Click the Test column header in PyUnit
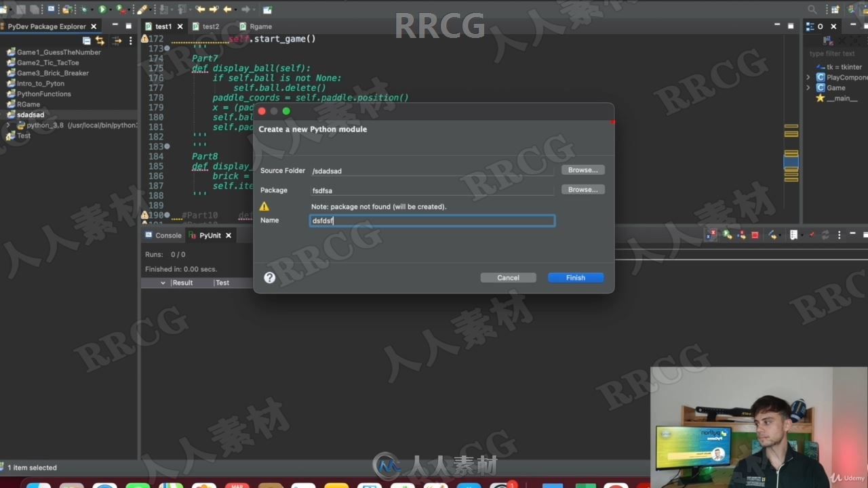The width and height of the screenshot is (868, 488). 222,283
